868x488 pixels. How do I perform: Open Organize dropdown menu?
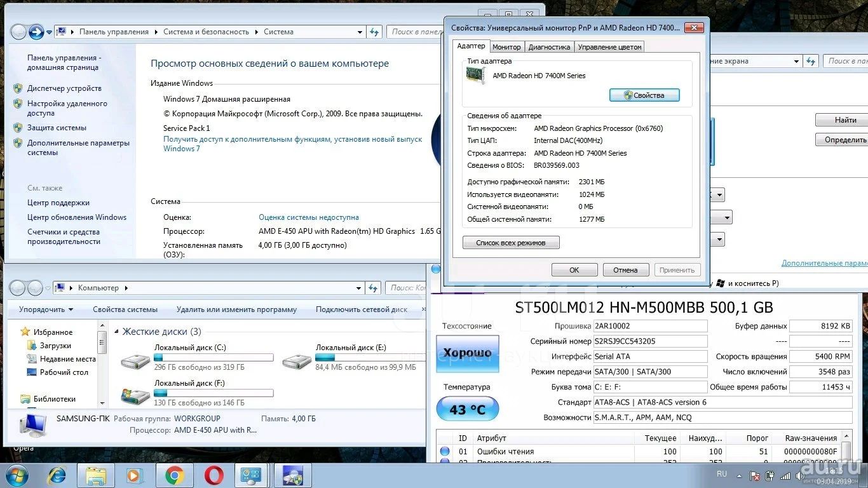tap(46, 309)
